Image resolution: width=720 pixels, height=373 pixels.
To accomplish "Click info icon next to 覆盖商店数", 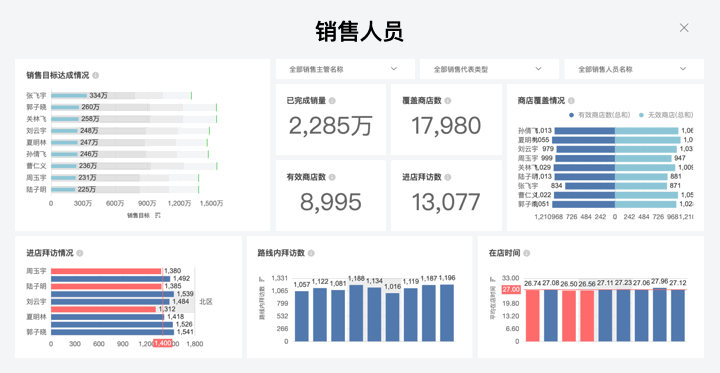I will (448, 101).
